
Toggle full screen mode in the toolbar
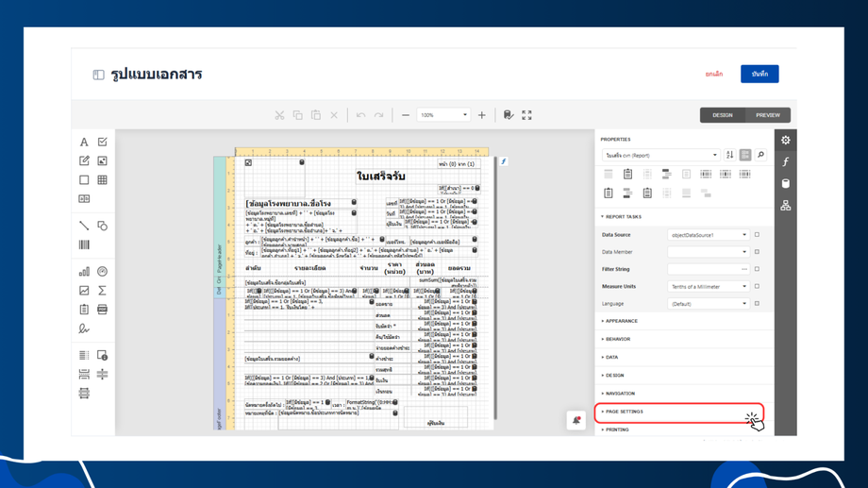pyautogui.click(x=526, y=115)
